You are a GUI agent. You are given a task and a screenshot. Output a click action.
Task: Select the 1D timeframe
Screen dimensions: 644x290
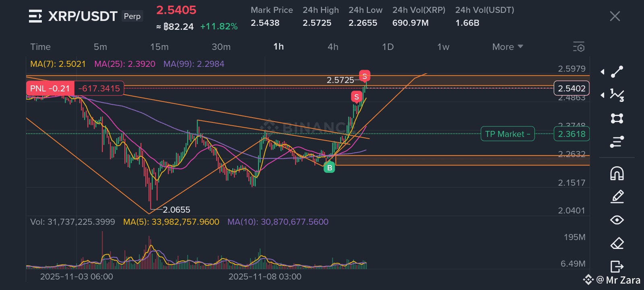(388, 47)
